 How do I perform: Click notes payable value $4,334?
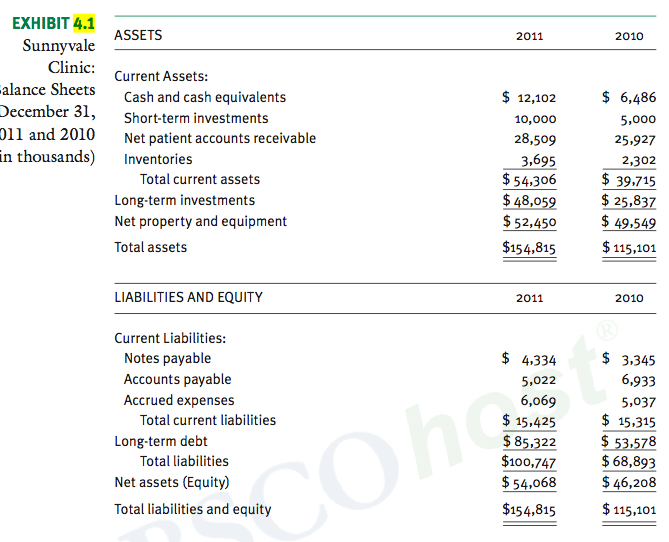(529, 359)
